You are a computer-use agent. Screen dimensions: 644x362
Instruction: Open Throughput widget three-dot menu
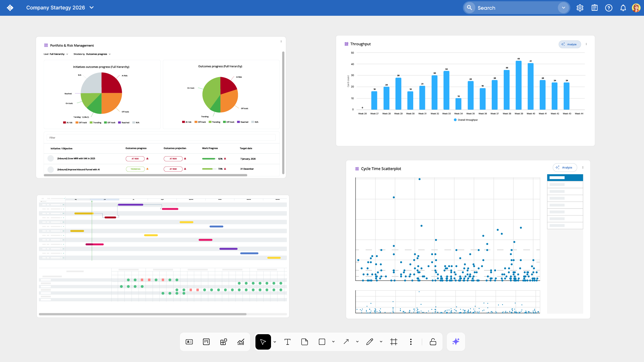click(x=586, y=44)
